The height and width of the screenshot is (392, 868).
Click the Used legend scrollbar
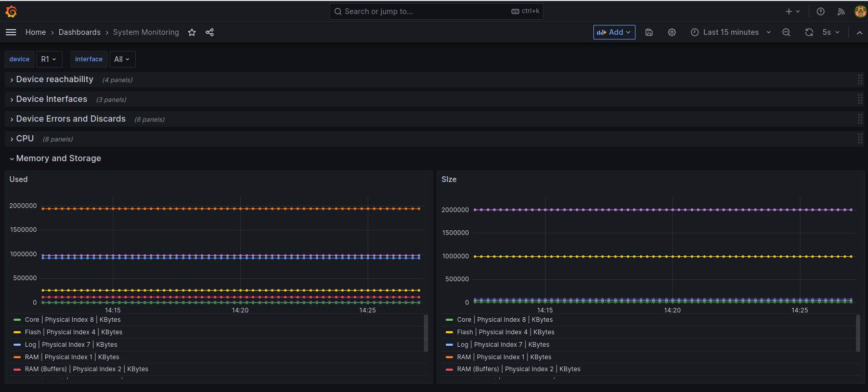click(x=426, y=333)
